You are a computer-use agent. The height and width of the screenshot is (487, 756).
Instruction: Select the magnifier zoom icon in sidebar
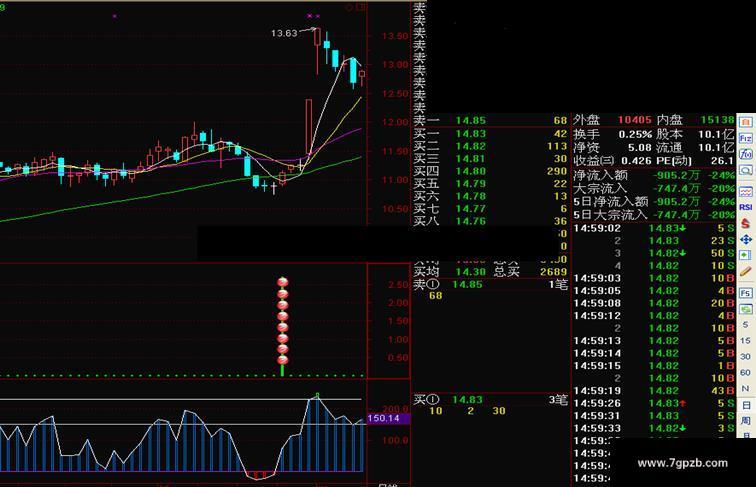pos(745,170)
